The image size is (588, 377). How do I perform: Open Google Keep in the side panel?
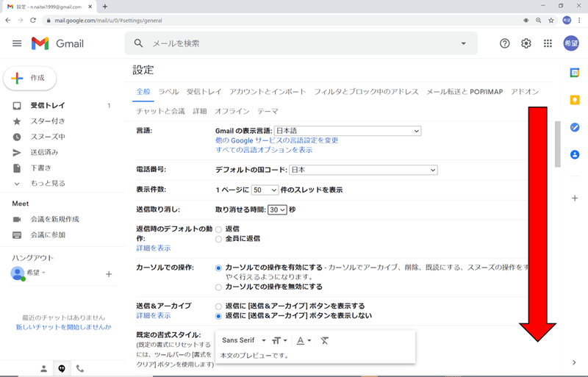[575, 100]
